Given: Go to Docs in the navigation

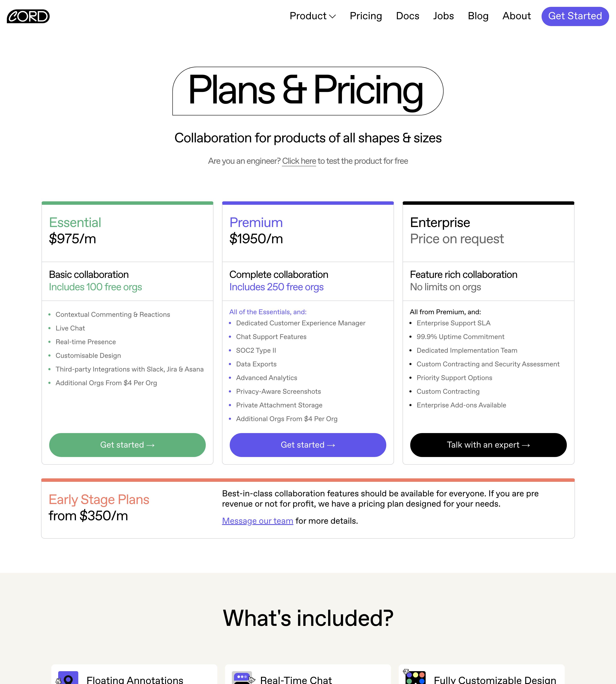Looking at the screenshot, I should tap(407, 16).
